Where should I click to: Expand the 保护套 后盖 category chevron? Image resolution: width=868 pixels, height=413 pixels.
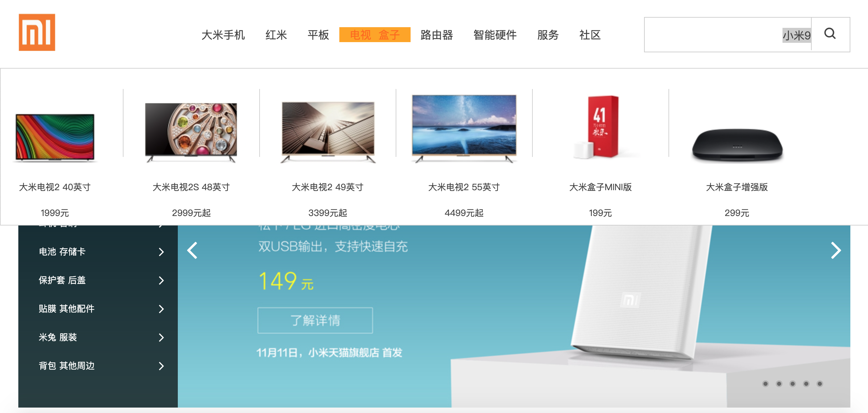pos(161,280)
